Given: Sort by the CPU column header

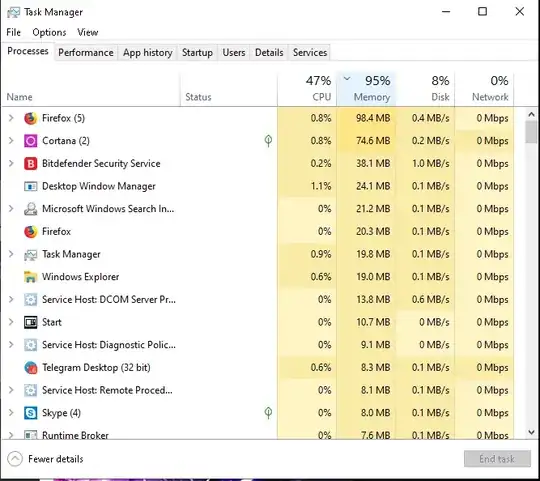Looking at the screenshot, I should (307, 89).
